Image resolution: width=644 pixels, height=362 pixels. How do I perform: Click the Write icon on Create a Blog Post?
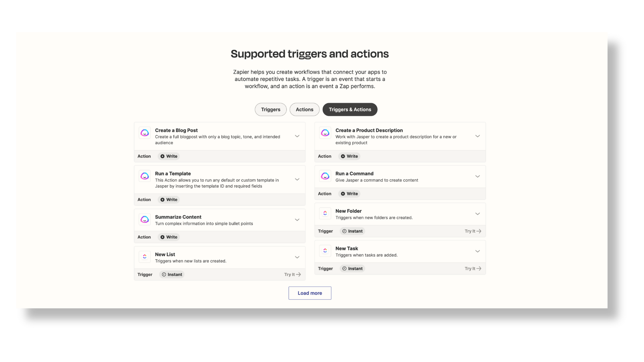point(162,156)
